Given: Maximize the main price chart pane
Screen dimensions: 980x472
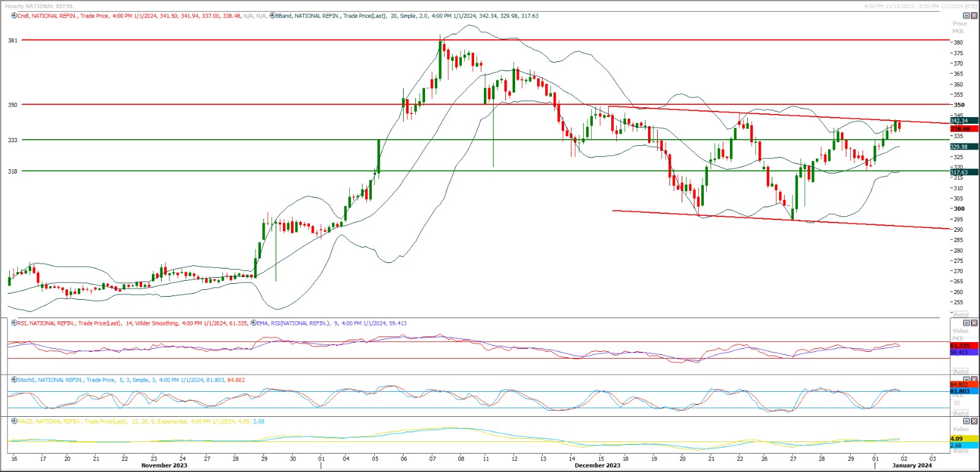Looking at the screenshot, I should click(967, 16).
